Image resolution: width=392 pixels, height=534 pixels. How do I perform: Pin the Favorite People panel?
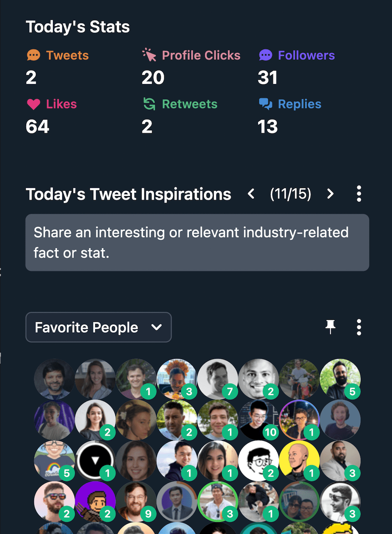(330, 327)
